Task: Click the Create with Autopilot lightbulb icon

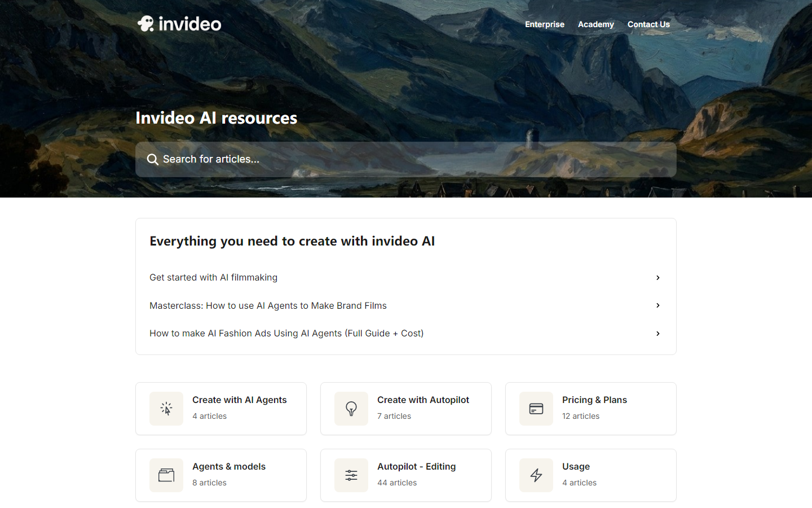Action: point(351,409)
